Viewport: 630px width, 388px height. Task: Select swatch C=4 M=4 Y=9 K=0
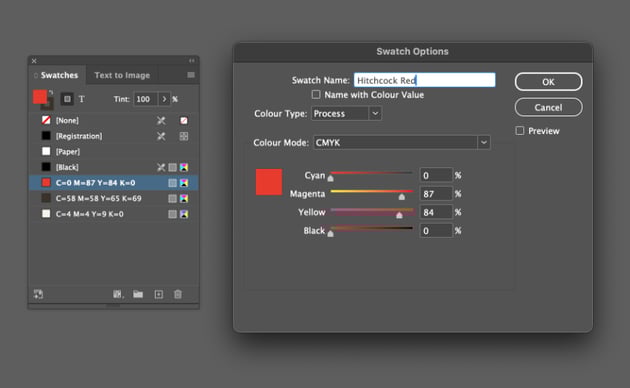point(114,214)
